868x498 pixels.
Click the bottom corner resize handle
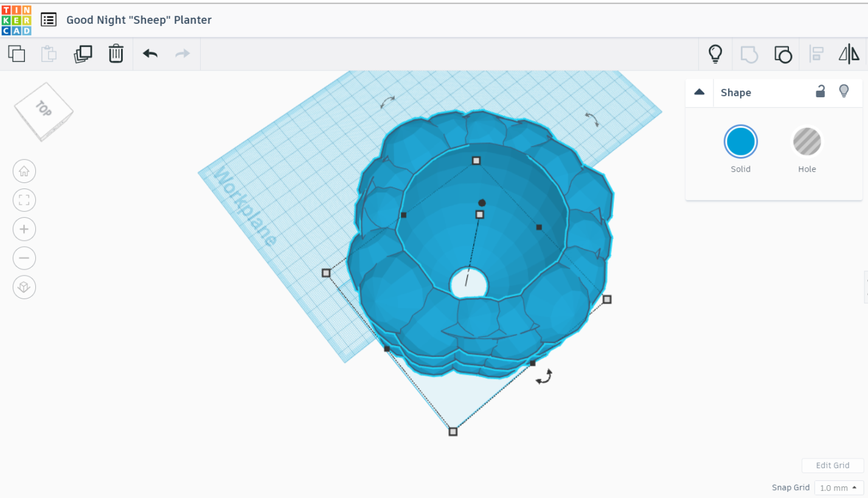(x=453, y=431)
